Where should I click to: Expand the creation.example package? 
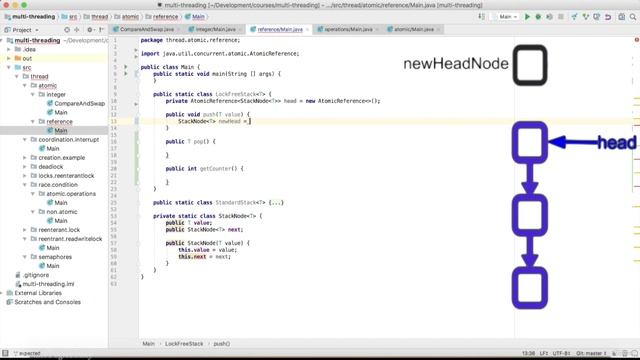coord(25,158)
